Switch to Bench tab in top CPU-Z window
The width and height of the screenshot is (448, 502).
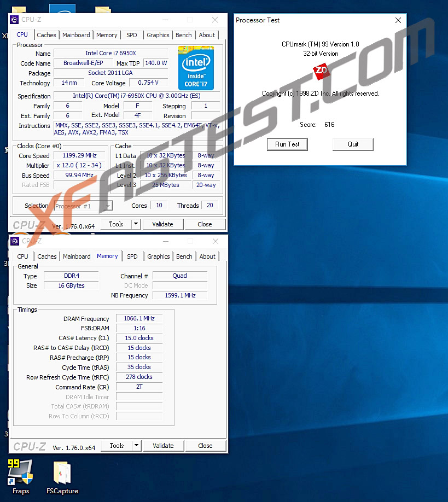tap(184, 35)
